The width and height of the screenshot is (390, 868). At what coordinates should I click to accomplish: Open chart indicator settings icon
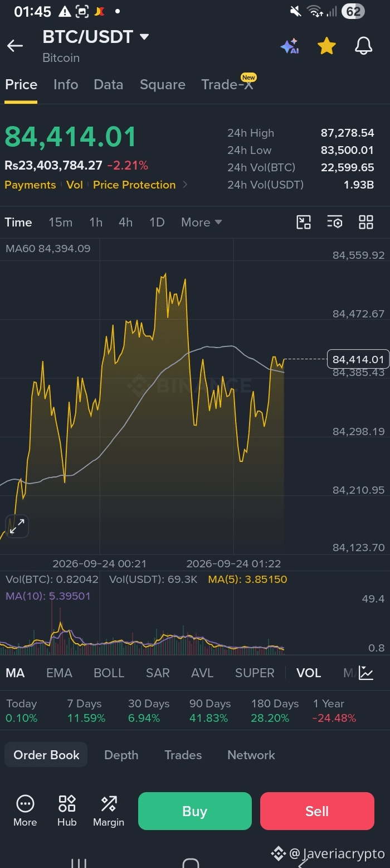(x=335, y=222)
